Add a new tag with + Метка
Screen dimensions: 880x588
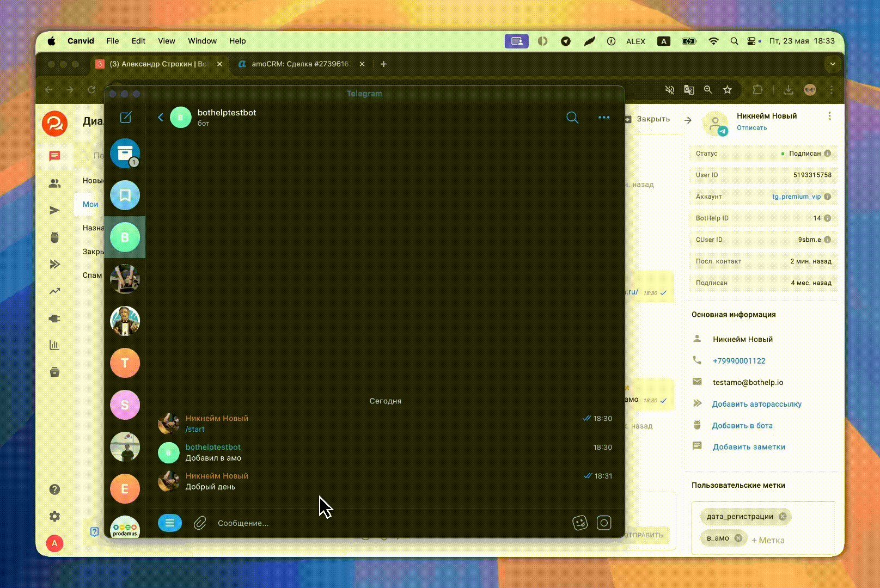(x=768, y=540)
